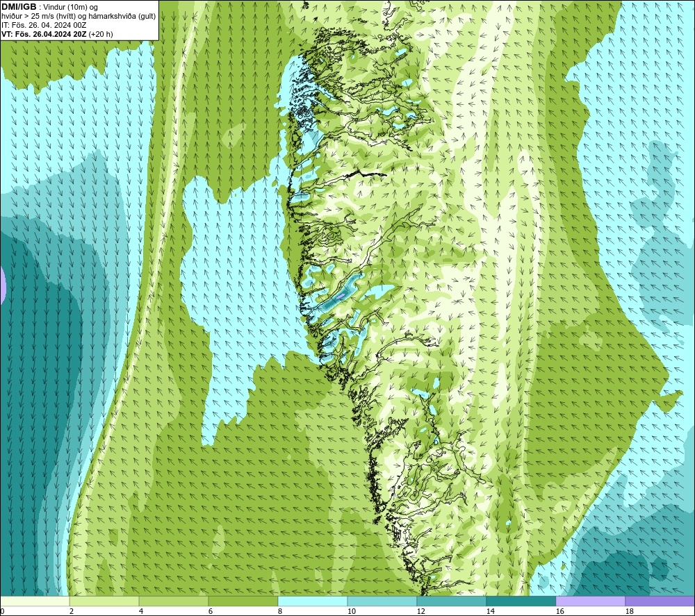Click the 'IT: Fös. 26. 04. 2024 00Z' line
The height and width of the screenshot is (616, 695).
(44, 25)
